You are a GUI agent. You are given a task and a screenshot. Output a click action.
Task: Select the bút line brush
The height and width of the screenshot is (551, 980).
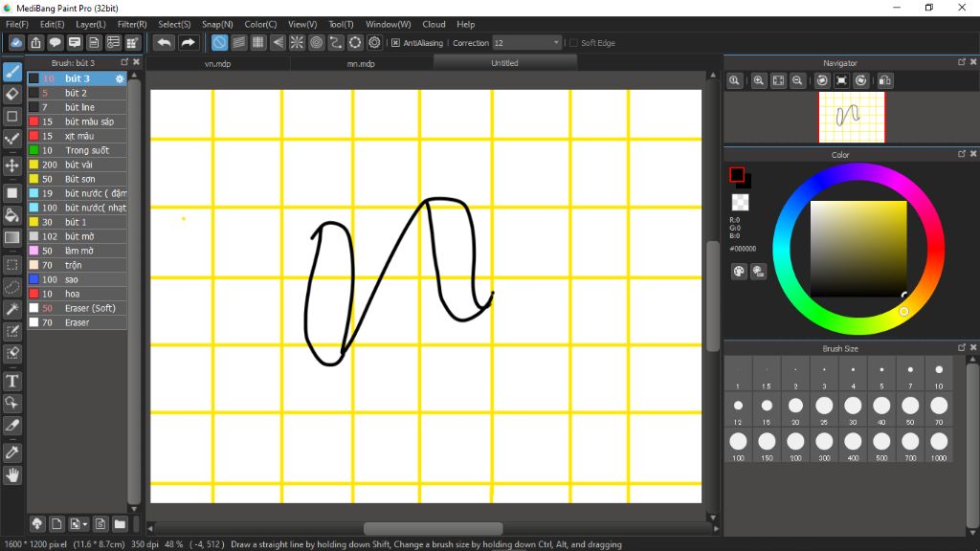point(77,107)
